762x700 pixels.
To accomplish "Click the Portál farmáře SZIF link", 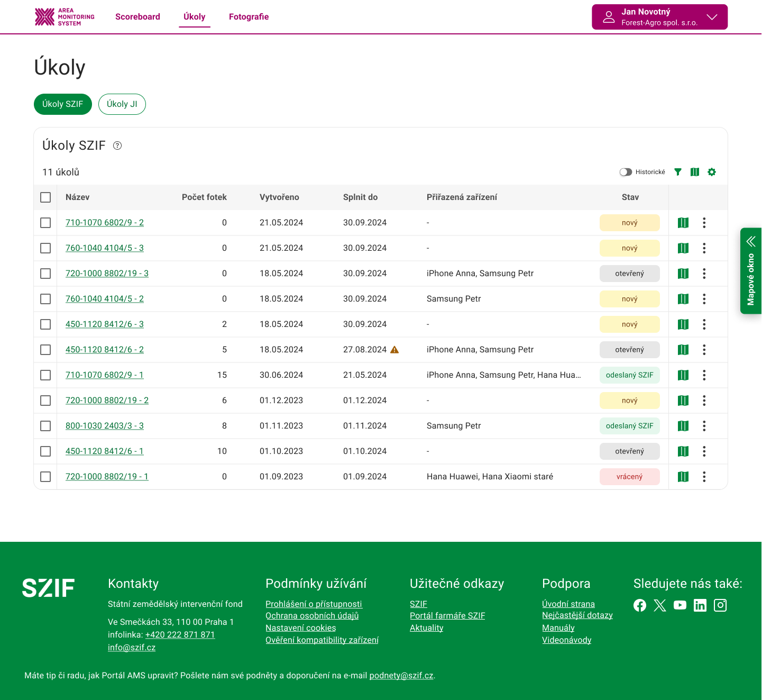I will 447,616.
